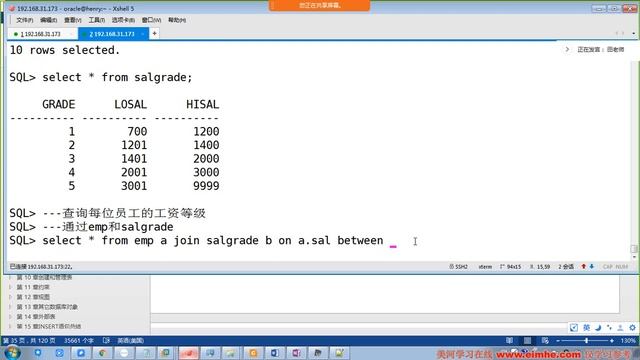Open OneNote from the taskbar
Screen dimensions: 640x360
coord(296,353)
